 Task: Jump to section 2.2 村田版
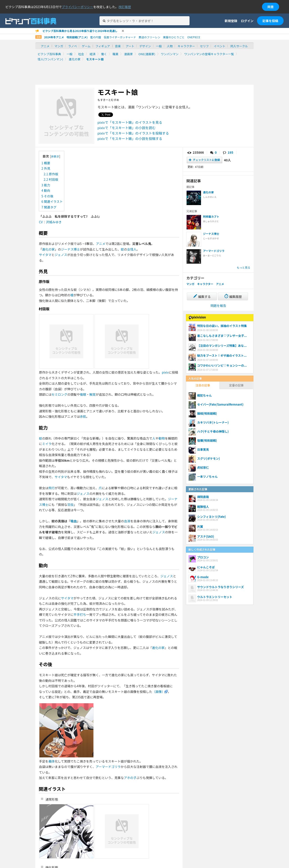coord(51,180)
